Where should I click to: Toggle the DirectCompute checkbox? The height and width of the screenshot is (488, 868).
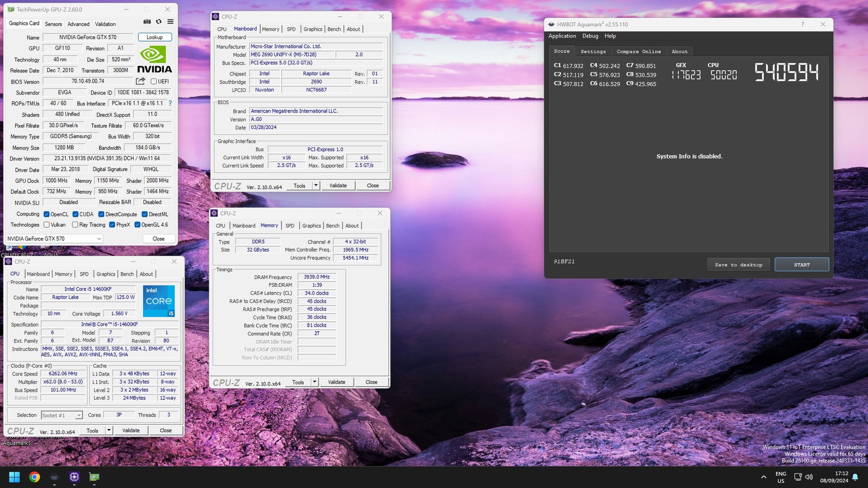(101, 214)
